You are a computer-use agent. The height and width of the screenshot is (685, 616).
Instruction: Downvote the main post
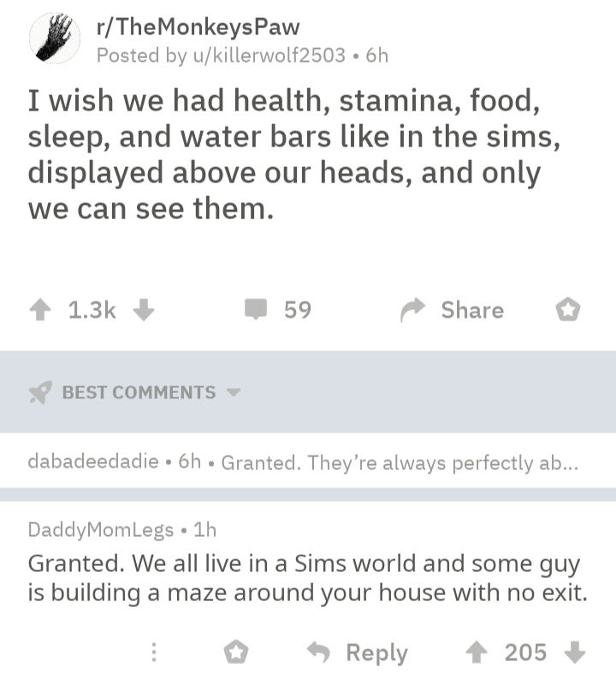pyautogui.click(x=144, y=310)
